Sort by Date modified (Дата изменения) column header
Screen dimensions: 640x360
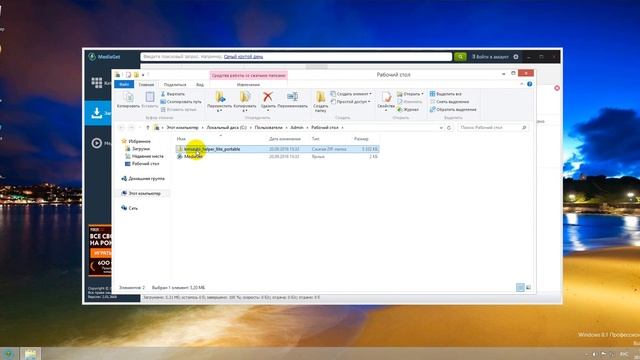pos(285,139)
